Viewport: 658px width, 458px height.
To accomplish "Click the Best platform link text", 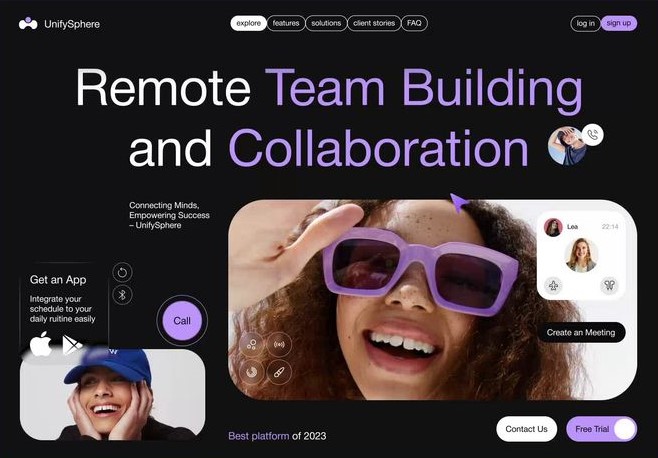I will [x=258, y=436].
